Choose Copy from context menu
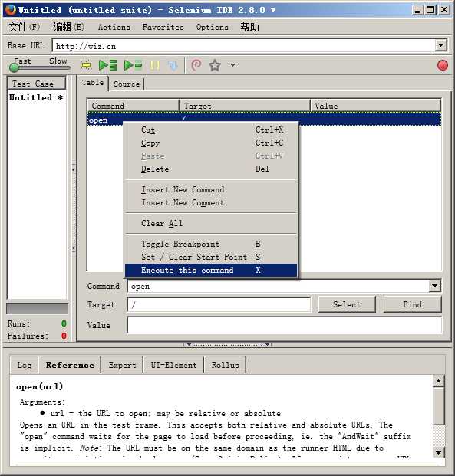Screen dimensions: 455x476 click(211, 143)
